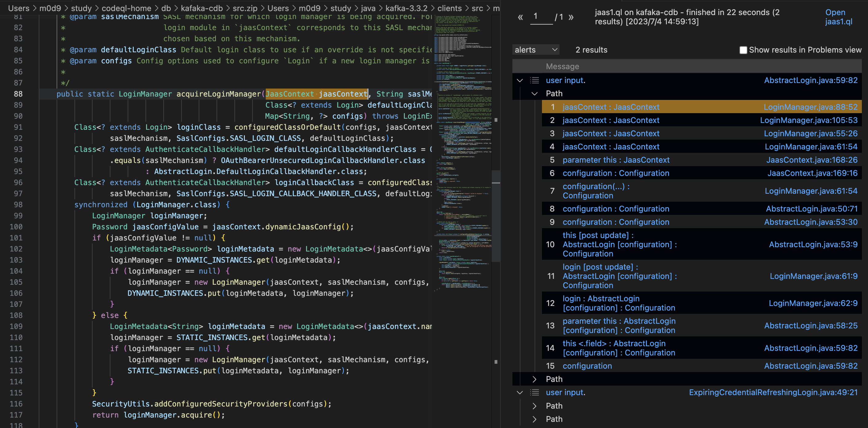The width and height of the screenshot is (868, 428).
Task: Click the editor vertical scrollbar
Action: click(496, 216)
